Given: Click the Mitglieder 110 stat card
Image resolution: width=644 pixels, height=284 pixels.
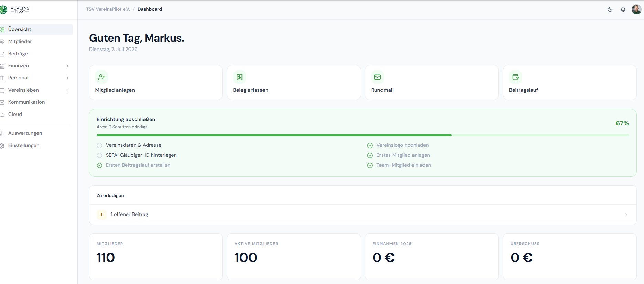Looking at the screenshot, I should pyautogui.click(x=156, y=257).
